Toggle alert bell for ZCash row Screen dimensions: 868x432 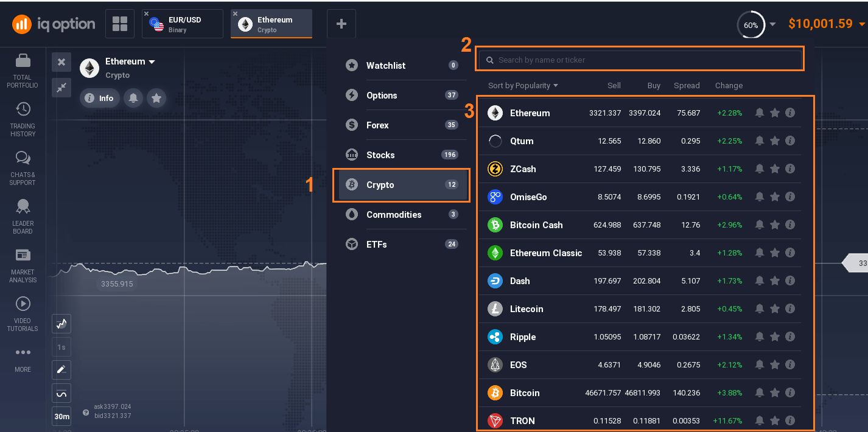pyautogui.click(x=760, y=169)
